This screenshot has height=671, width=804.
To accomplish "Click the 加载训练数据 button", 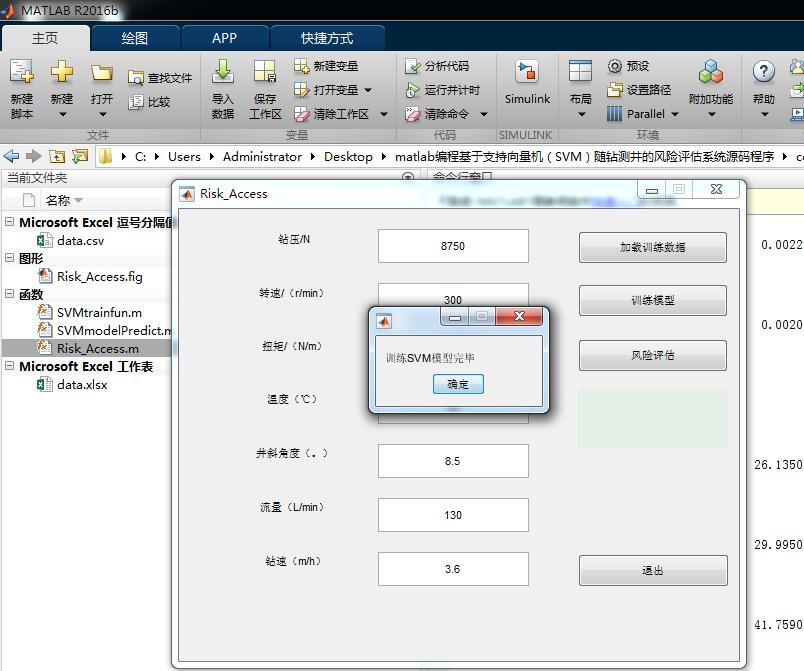I will [x=653, y=247].
